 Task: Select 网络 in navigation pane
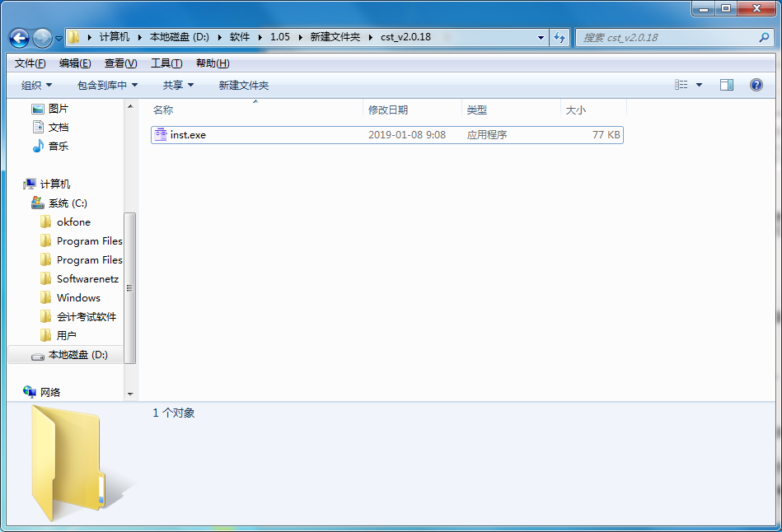point(50,393)
